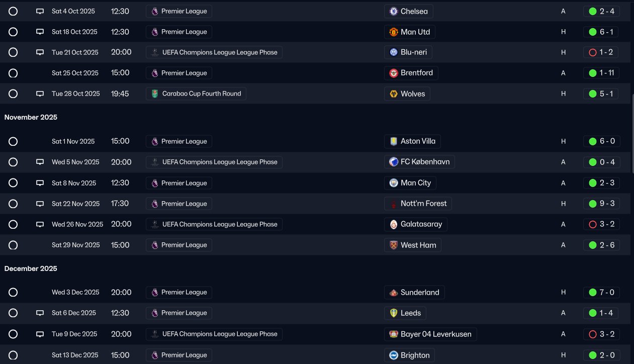Open UEFA Champions League tag for Blu-neri match
Image resolution: width=634 pixels, height=364 pixels.
tap(214, 52)
